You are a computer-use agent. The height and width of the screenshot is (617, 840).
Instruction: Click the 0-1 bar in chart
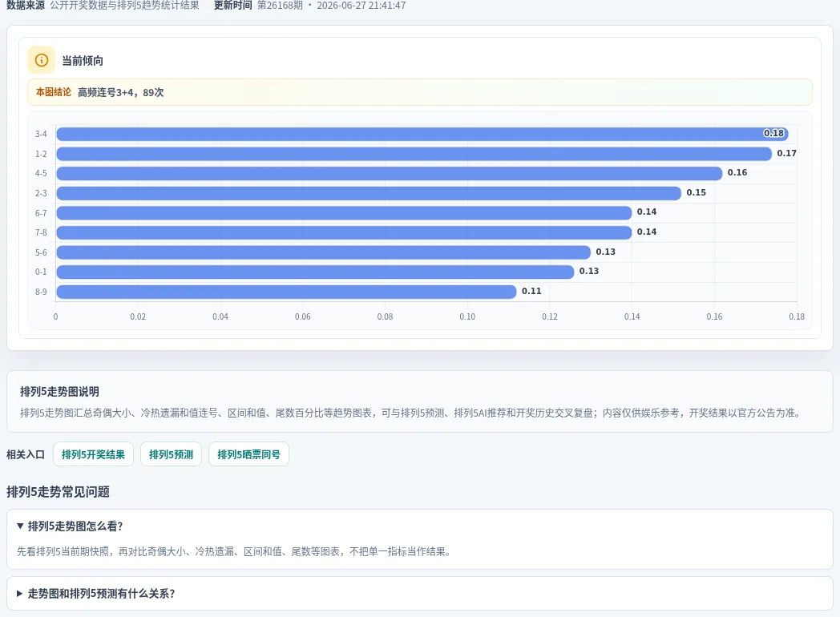pos(315,272)
